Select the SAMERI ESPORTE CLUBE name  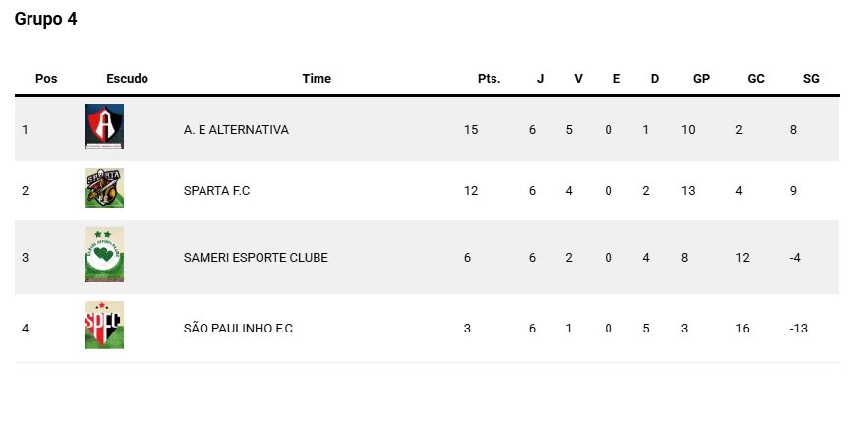pos(256,258)
